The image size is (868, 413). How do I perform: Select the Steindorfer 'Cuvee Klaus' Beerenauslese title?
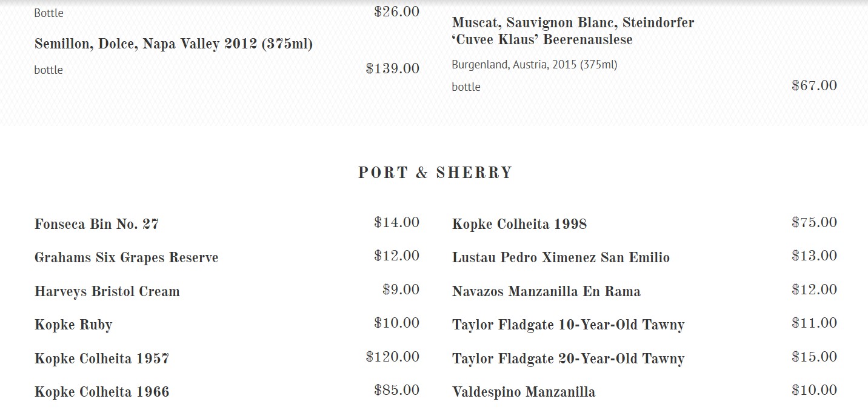(x=573, y=31)
